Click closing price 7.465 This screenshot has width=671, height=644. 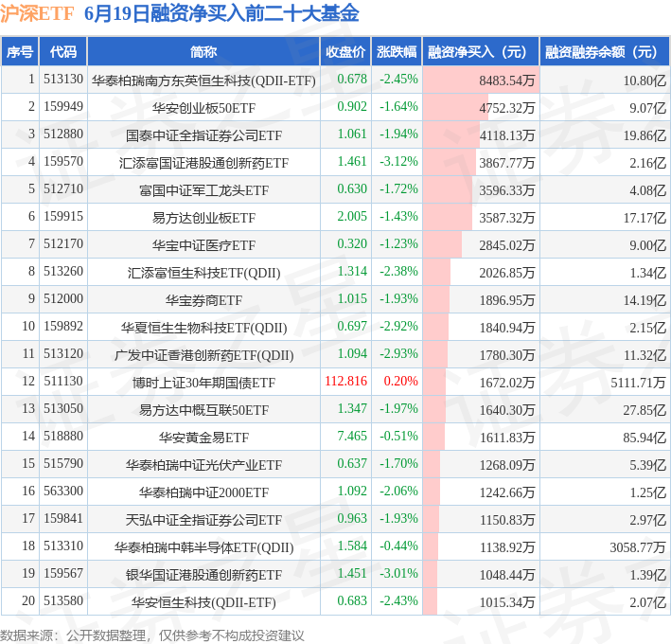[x=352, y=436]
